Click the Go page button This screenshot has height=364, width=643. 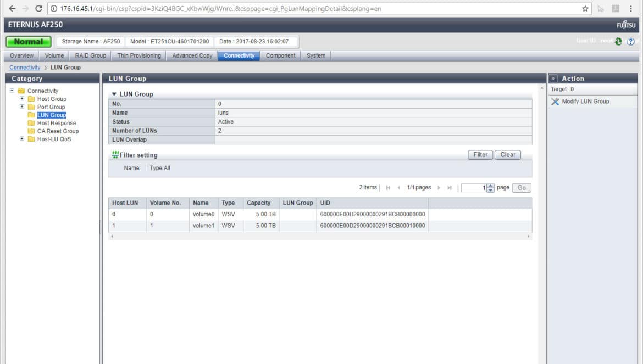pyautogui.click(x=522, y=188)
